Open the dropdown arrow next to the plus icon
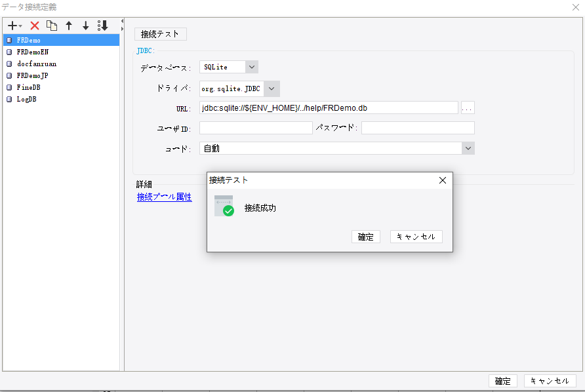The height and width of the screenshot is (392, 585). click(20, 26)
